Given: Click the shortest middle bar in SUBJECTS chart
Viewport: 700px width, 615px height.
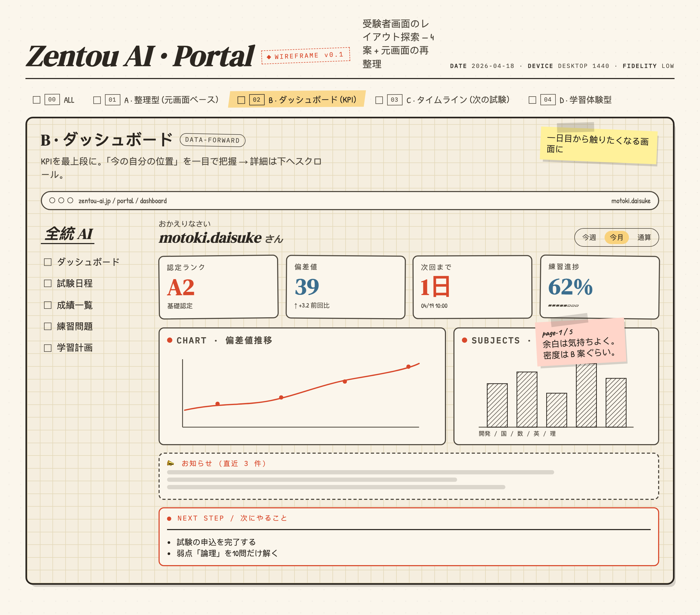Looking at the screenshot, I should [557, 410].
